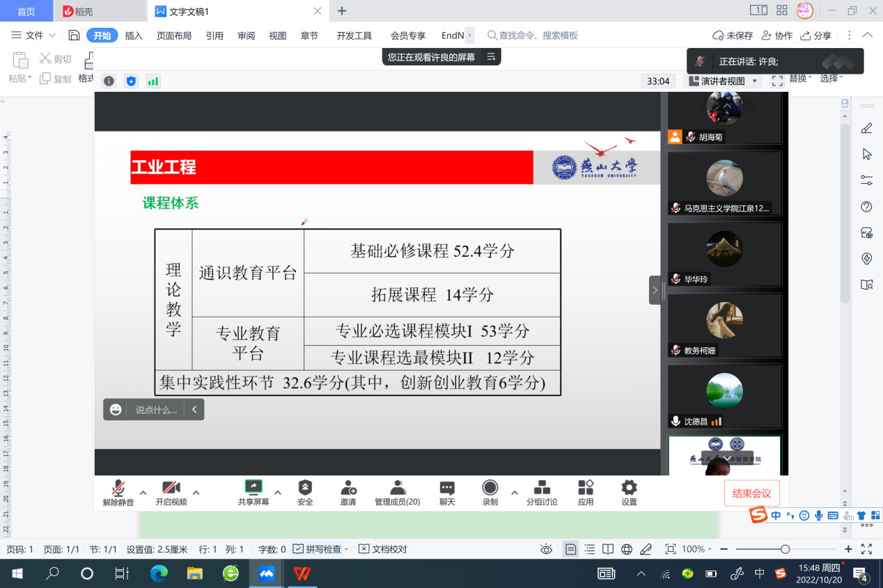Open the Chat panel icon
This screenshot has height=588, width=883.
click(x=447, y=488)
